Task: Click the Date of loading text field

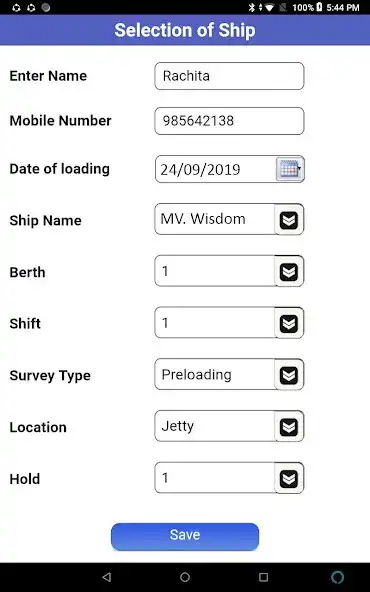Action: (215, 169)
